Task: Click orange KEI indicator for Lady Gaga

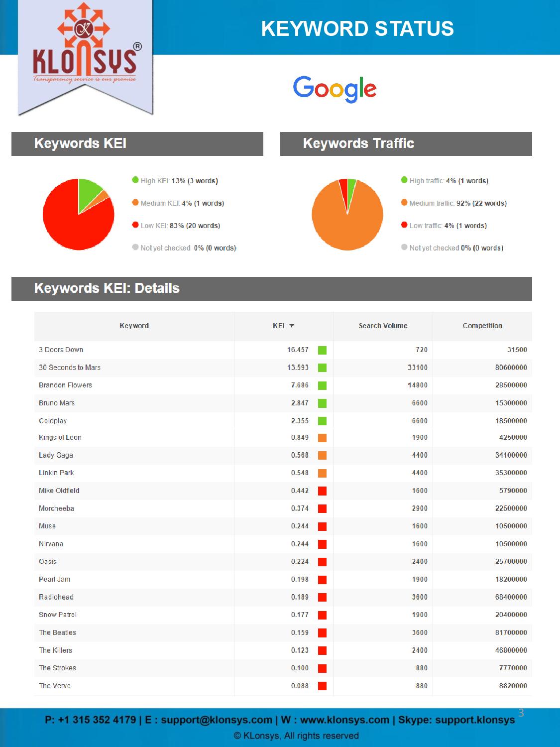Action: (322, 456)
